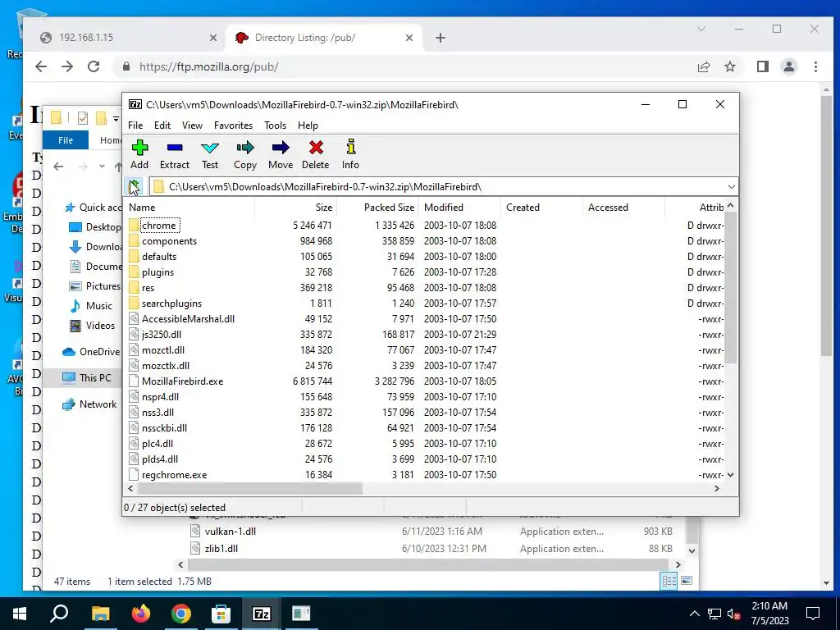The width and height of the screenshot is (840, 630).
Task: Click the Extract toolbar icon
Action: click(x=175, y=154)
